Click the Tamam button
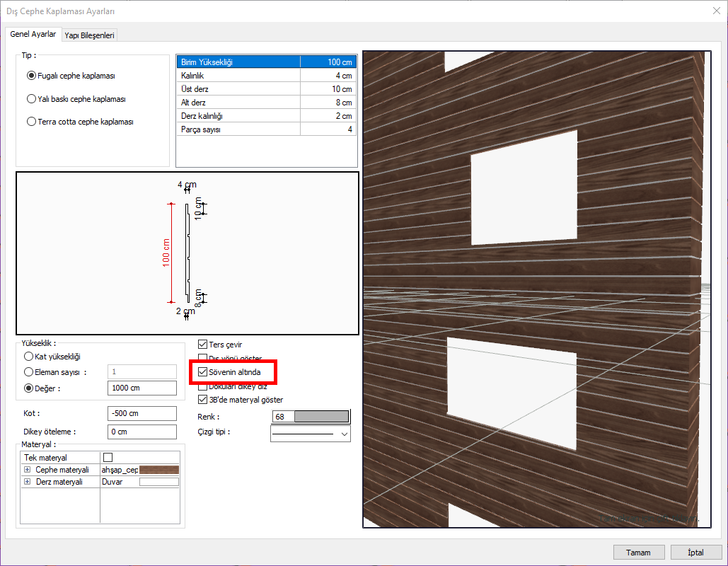Image resolution: width=728 pixels, height=566 pixels. point(638,552)
